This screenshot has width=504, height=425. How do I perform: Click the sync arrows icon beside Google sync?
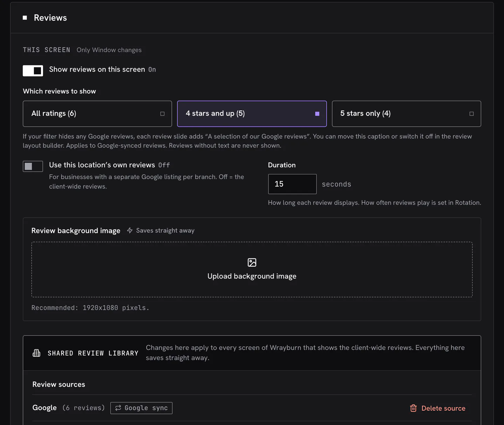point(118,408)
